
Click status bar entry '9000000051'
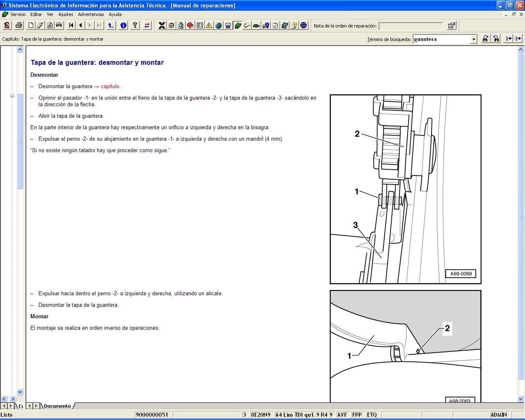tap(152, 415)
